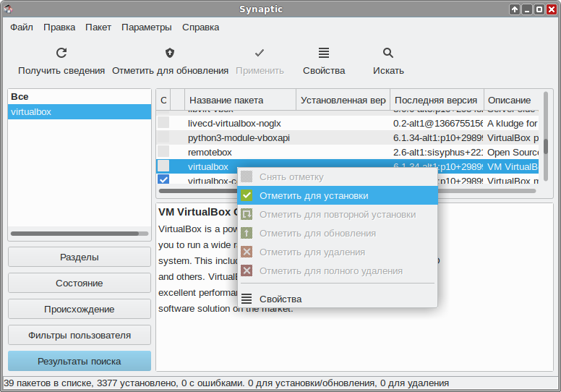Select the python3-module-vboxapi package row
Screen dimensions: 561x392
(347, 137)
